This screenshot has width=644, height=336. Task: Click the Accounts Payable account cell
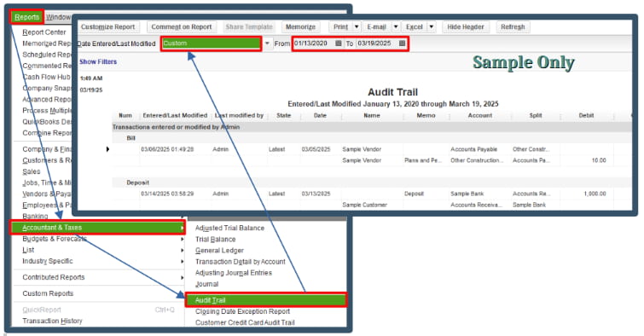pyautogui.click(x=474, y=149)
